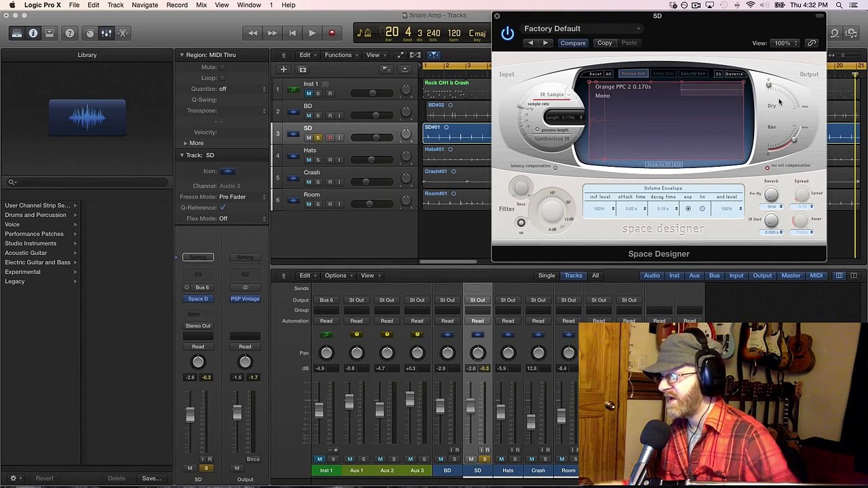The image size is (868, 488).
Task: Toggle the Library panel icon
Action: pos(17,33)
